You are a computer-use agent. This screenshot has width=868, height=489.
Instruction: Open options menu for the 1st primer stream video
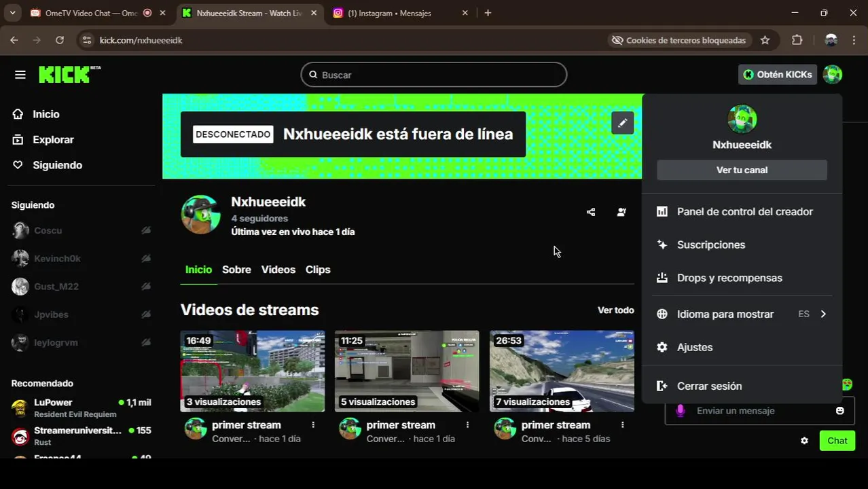pyautogui.click(x=313, y=424)
